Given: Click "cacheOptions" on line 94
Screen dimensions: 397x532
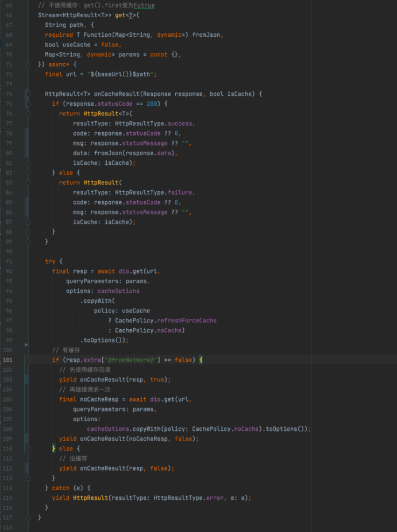Looking at the screenshot, I should (x=118, y=291).
